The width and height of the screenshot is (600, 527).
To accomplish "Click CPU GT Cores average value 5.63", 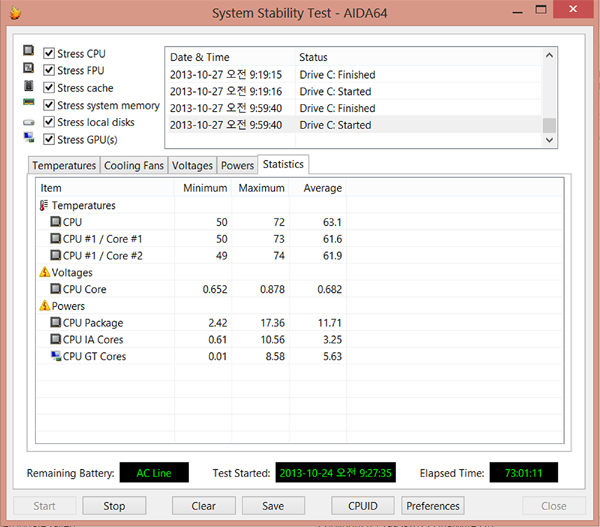I will point(332,356).
